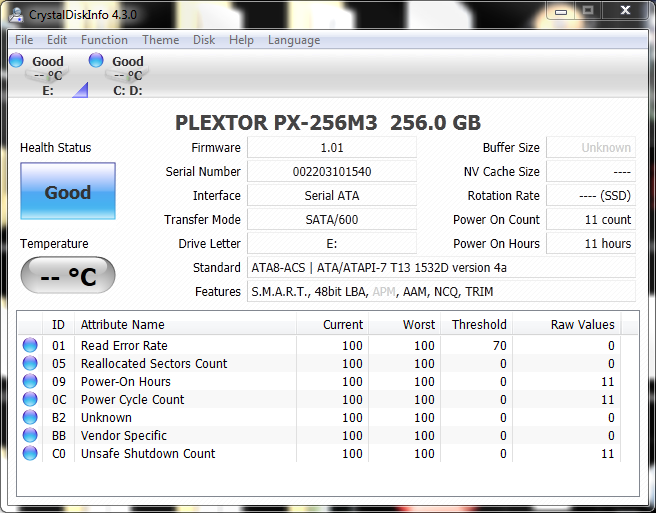The width and height of the screenshot is (656, 513).
Task: Open the File menu
Action: [x=24, y=40]
